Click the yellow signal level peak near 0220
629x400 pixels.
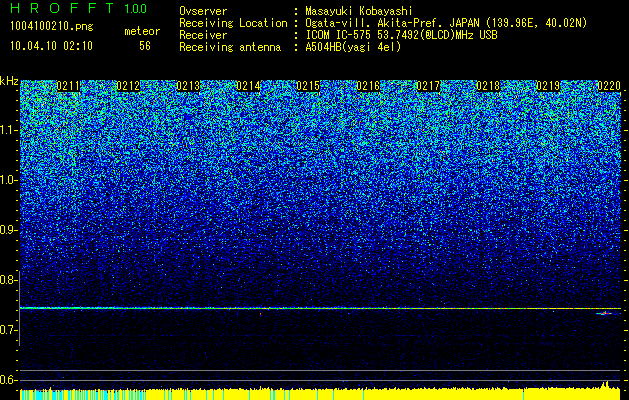point(607,385)
